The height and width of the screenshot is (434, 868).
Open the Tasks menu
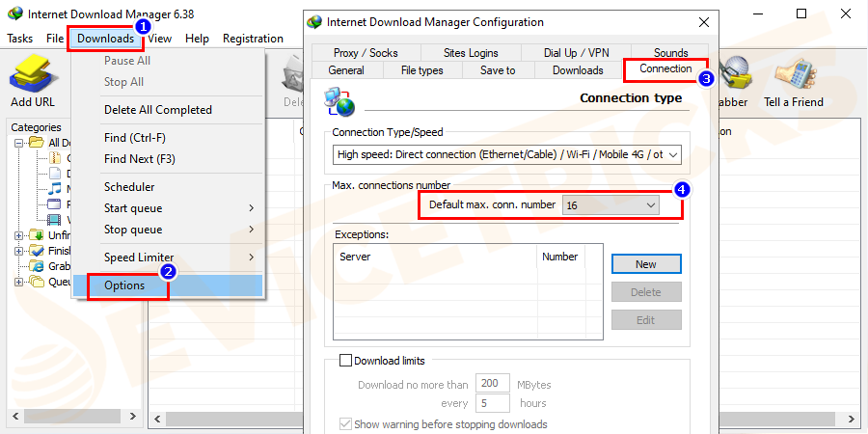[20, 39]
